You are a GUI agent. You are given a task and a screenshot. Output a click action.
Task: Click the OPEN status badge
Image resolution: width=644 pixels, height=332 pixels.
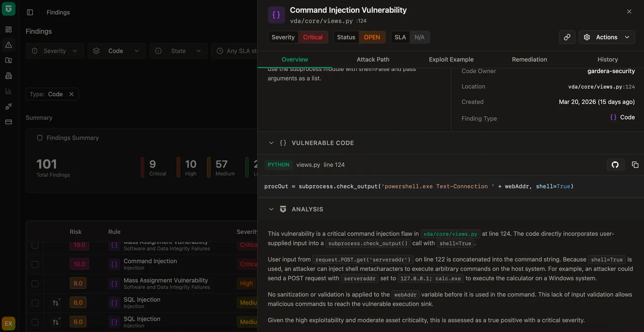[x=372, y=37]
